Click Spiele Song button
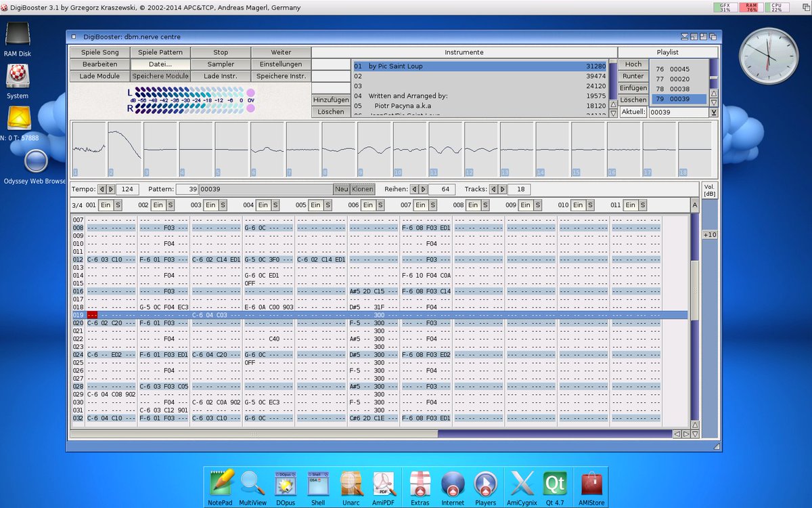Viewport: 812px width, 508px height. pyautogui.click(x=99, y=52)
